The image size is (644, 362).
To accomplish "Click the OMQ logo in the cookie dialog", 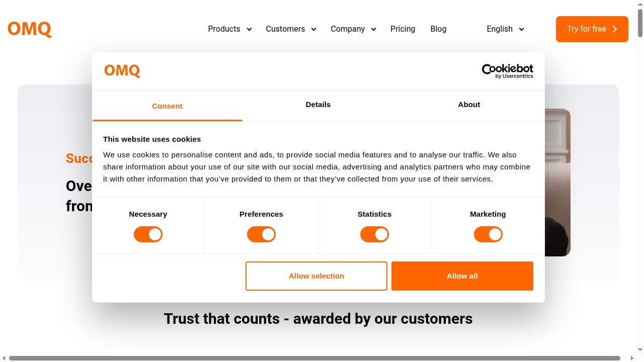I will click(122, 70).
